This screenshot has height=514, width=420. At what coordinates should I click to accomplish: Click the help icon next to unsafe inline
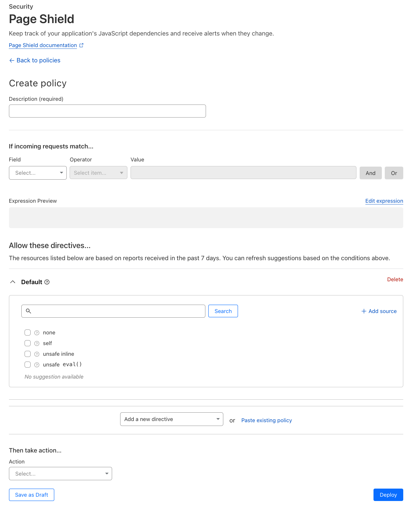(x=37, y=354)
